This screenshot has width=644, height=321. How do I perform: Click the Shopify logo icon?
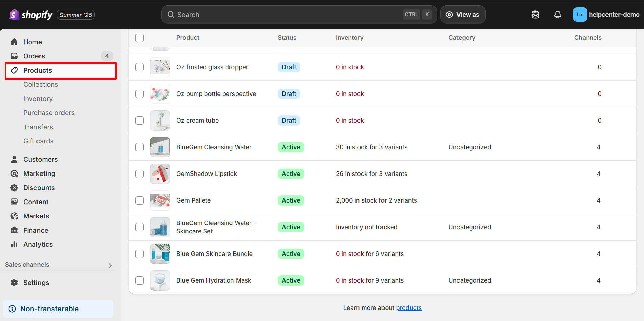(14, 15)
